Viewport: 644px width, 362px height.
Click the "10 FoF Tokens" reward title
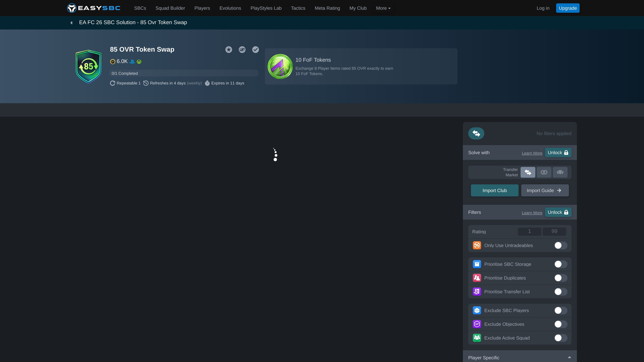pyautogui.click(x=313, y=60)
